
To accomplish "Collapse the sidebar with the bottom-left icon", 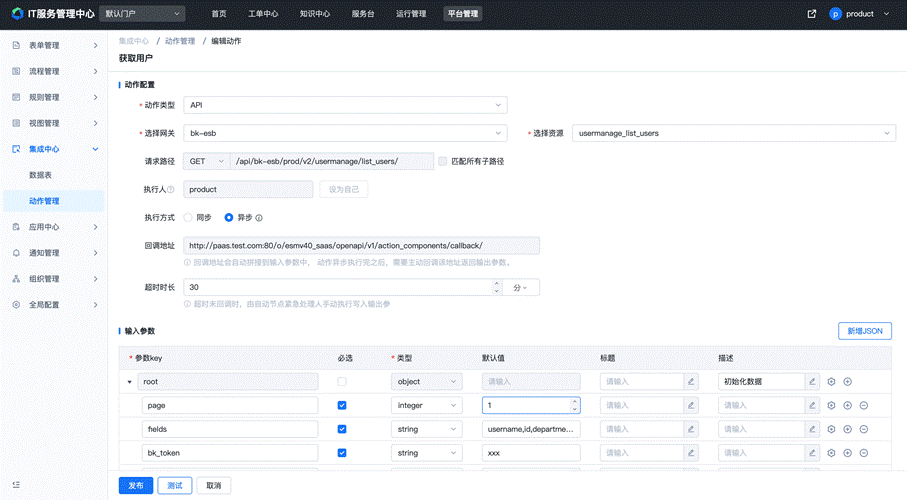I will click(16, 484).
